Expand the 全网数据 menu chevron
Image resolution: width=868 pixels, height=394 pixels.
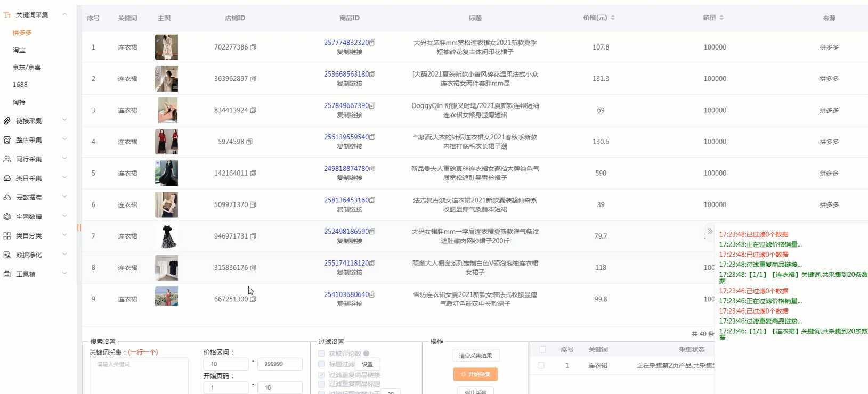(x=64, y=216)
